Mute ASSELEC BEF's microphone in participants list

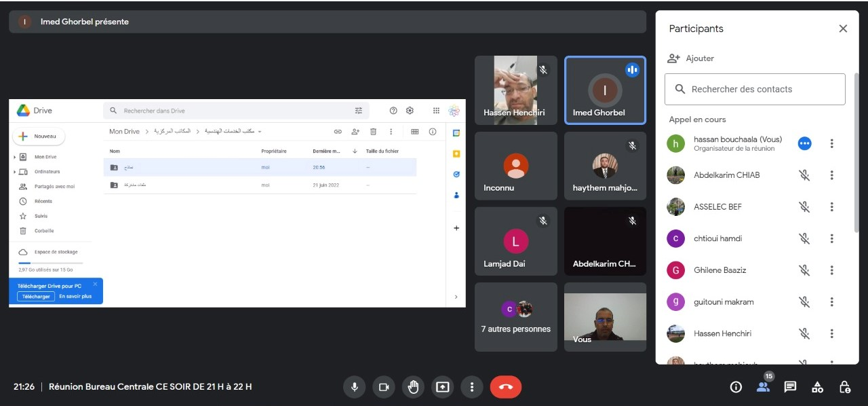tap(804, 207)
